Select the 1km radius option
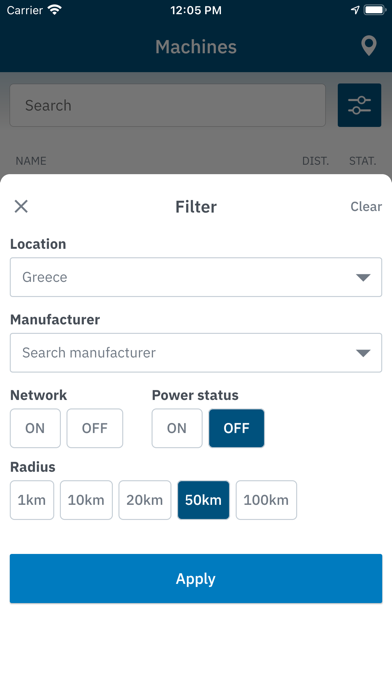 tap(32, 500)
